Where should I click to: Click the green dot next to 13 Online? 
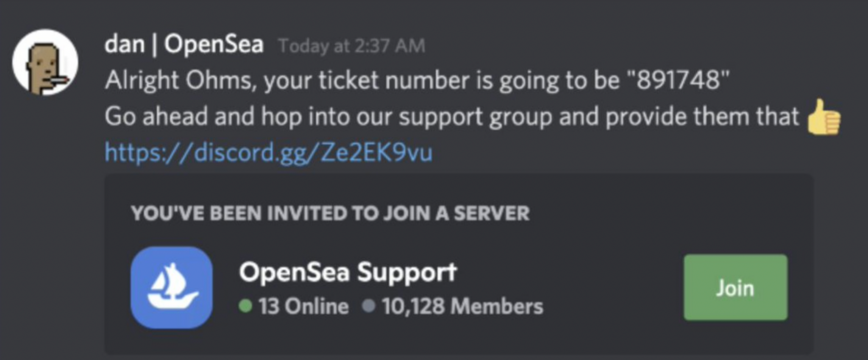246,306
